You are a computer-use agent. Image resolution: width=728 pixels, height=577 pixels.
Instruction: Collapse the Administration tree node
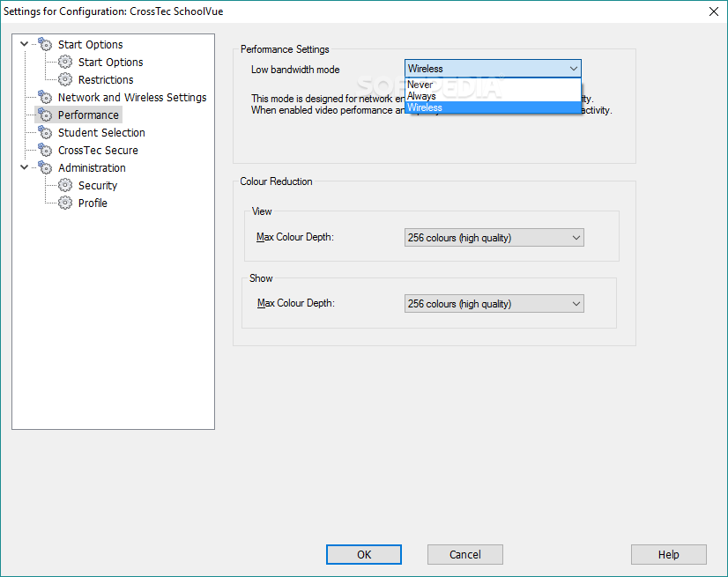coord(24,167)
